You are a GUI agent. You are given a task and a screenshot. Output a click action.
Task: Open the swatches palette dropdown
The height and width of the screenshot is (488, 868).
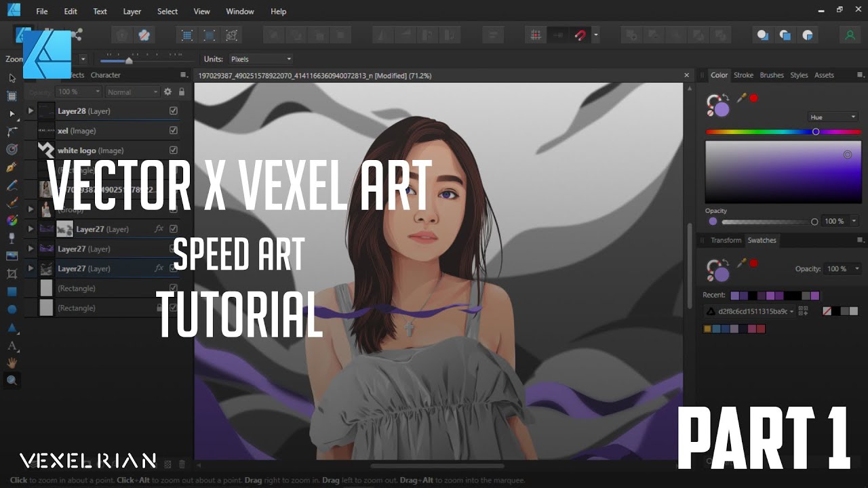[x=750, y=311]
